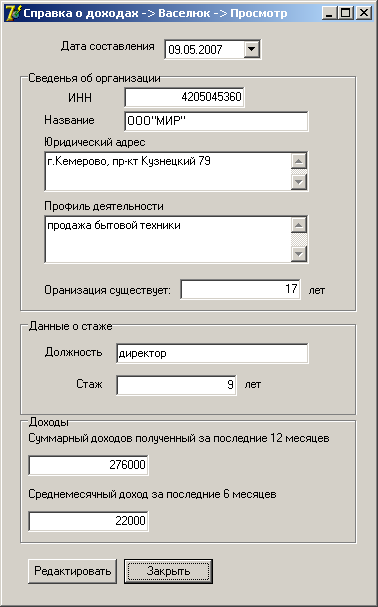
Task: Click inside the Профиль деятельности text area
Action: [x=168, y=239]
